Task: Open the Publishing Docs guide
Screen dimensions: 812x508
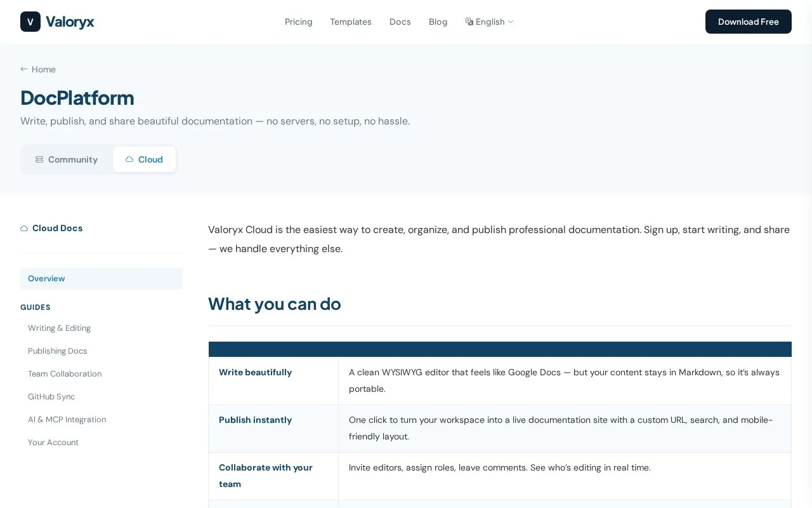Action: click(58, 351)
